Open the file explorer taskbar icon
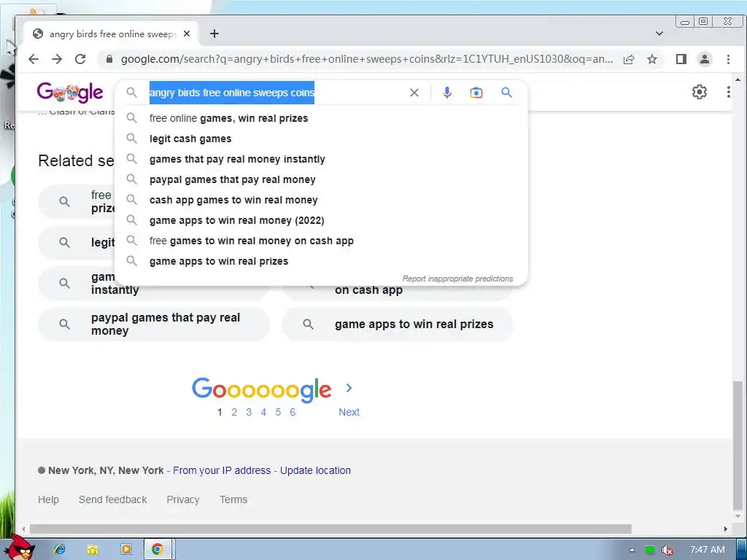 click(x=93, y=549)
